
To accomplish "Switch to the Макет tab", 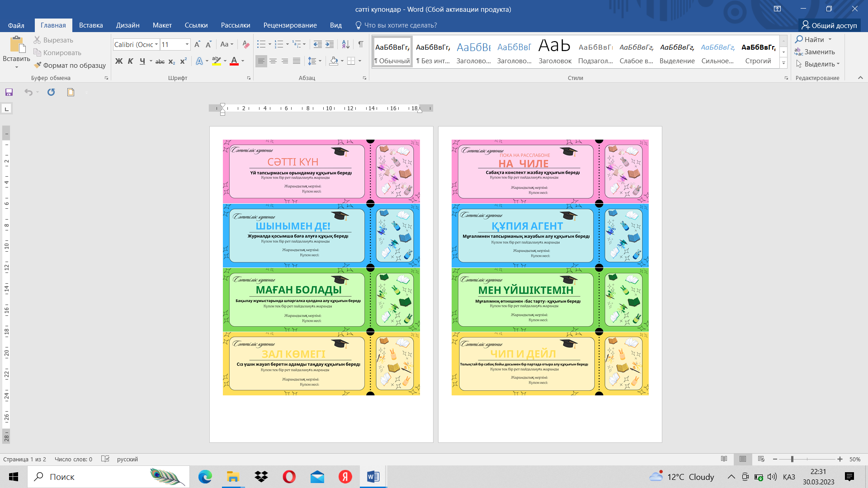I will (162, 25).
